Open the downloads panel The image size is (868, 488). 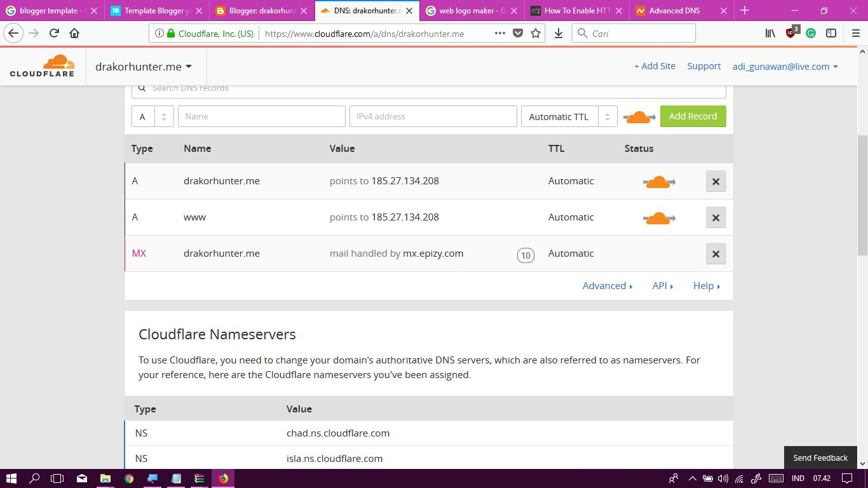pos(559,33)
